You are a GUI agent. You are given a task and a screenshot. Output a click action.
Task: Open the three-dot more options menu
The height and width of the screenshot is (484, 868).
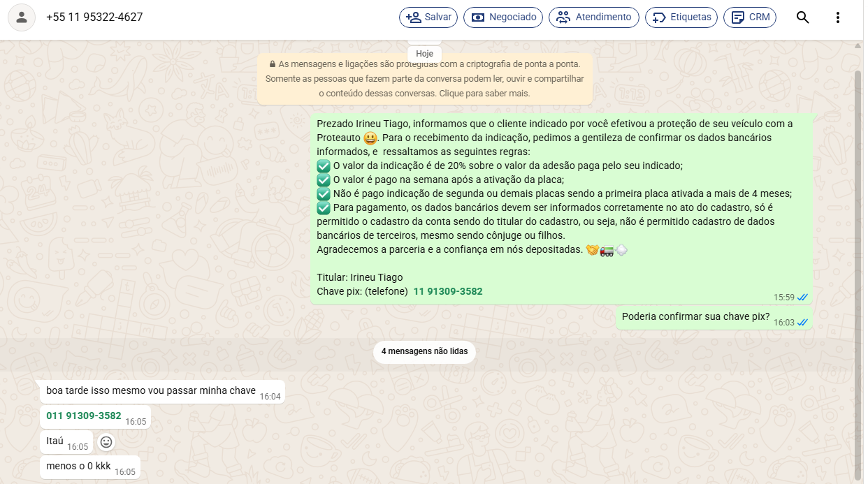tap(838, 17)
